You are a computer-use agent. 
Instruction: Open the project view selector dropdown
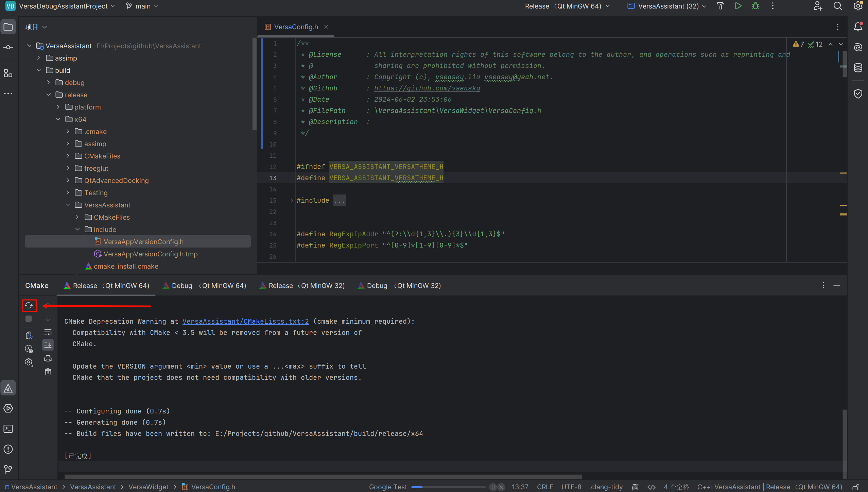pyautogui.click(x=36, y=27)
